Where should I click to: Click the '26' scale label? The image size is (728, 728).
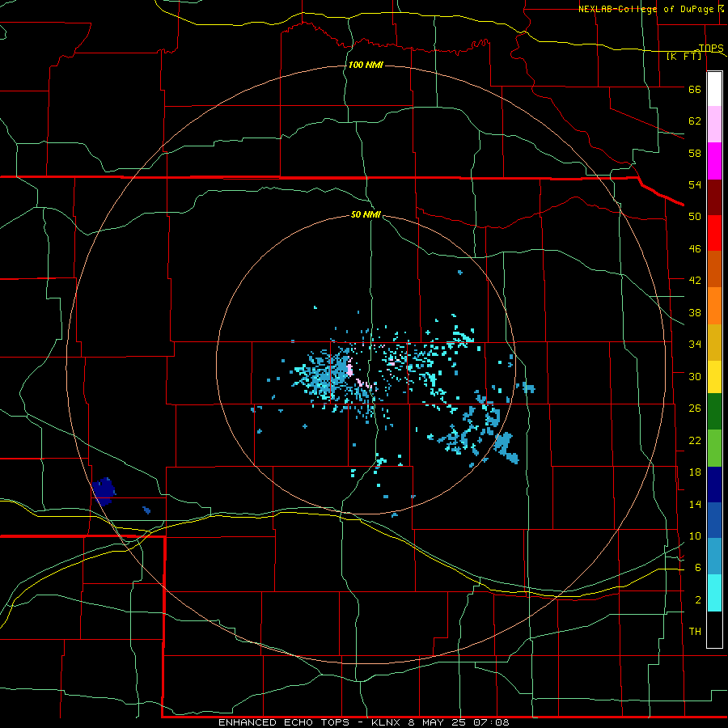[x=695, y=408]
